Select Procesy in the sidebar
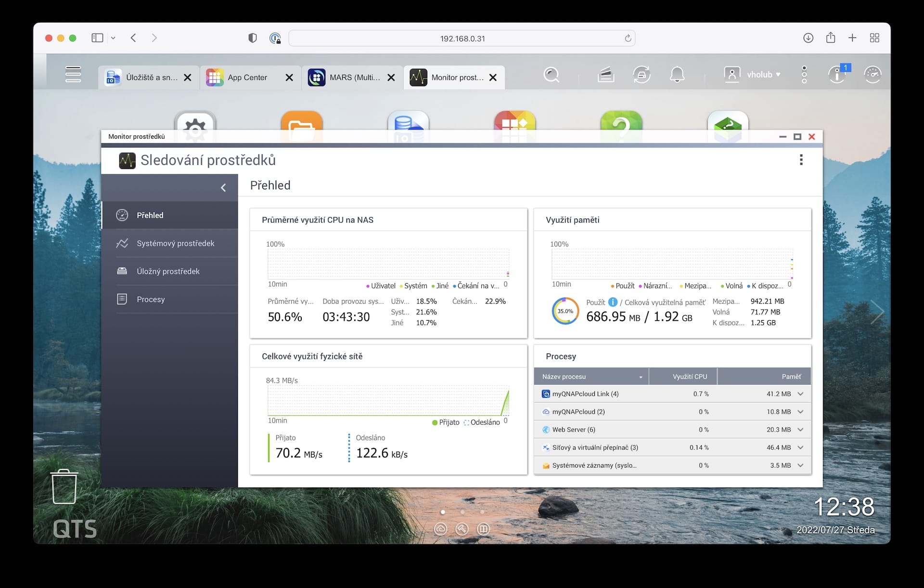This screenshot has height=588, width=924. pos(151,299)
